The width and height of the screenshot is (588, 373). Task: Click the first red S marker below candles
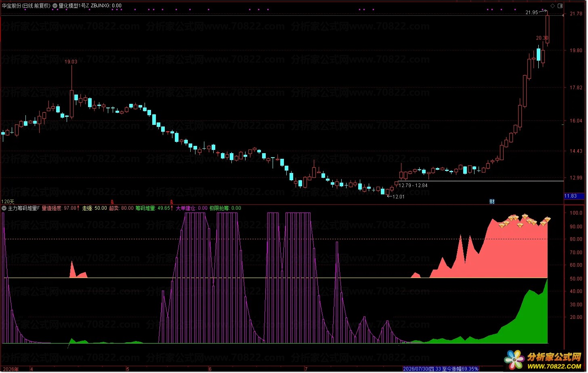(x=112, y=201)
